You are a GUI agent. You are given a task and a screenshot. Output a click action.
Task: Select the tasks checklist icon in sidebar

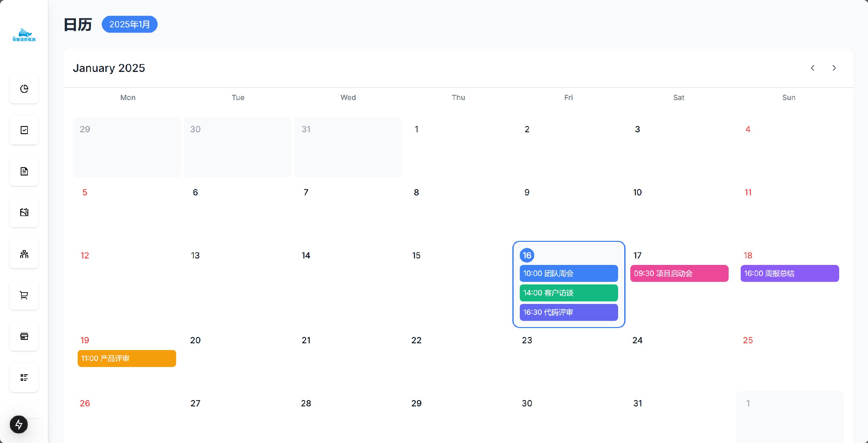coord(24,130)
